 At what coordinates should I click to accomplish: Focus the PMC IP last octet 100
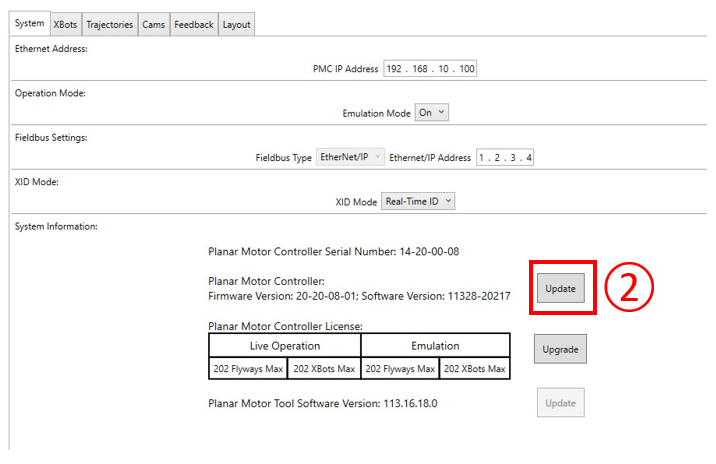(465, 69)
